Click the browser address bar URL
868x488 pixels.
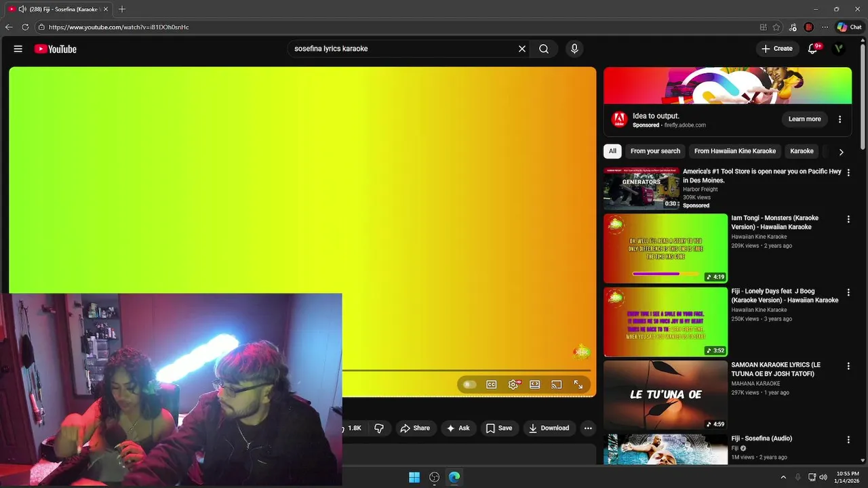[119, 27]
